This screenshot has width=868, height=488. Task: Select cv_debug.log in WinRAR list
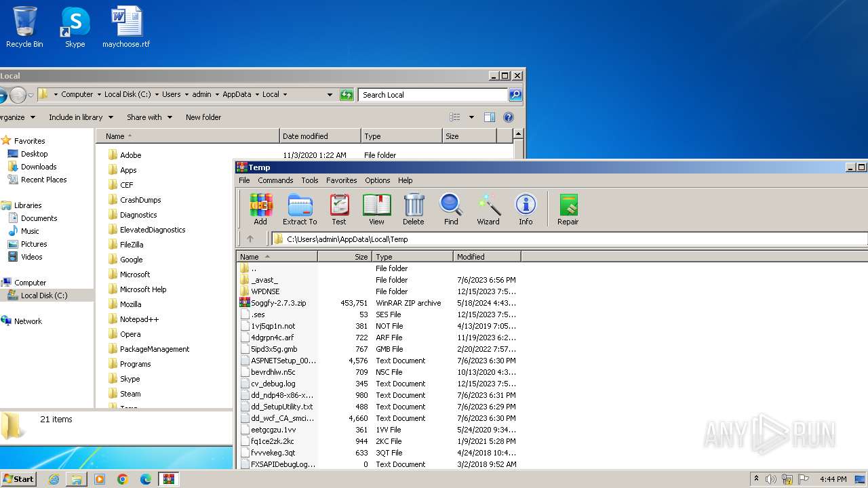click(x=273, y=384)
